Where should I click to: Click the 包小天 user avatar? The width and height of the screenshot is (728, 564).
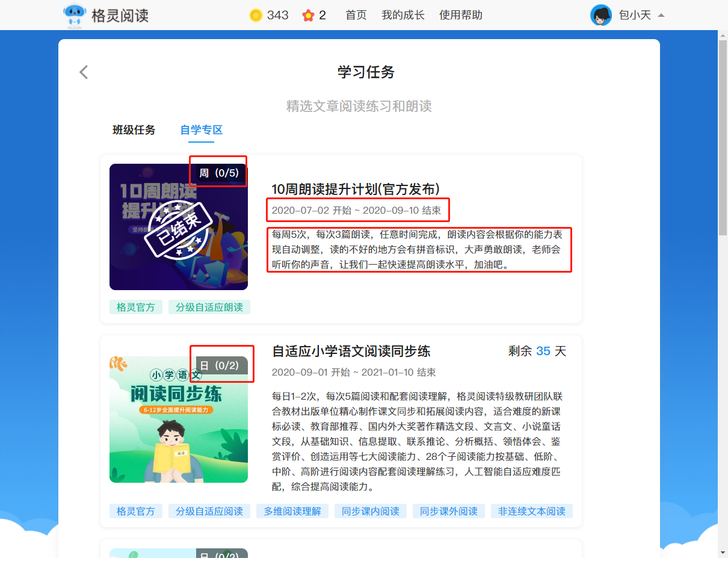tap(601, 15)
